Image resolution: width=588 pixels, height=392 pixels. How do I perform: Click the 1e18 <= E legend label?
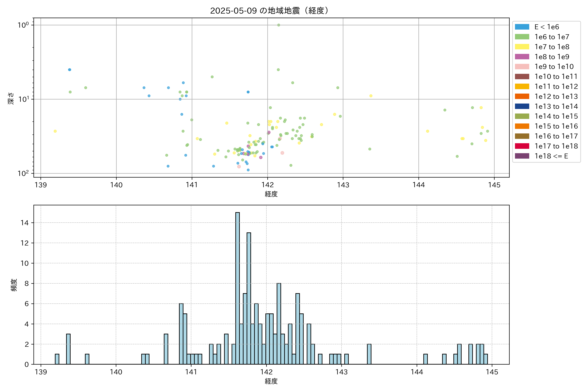[x=551, y=156]
